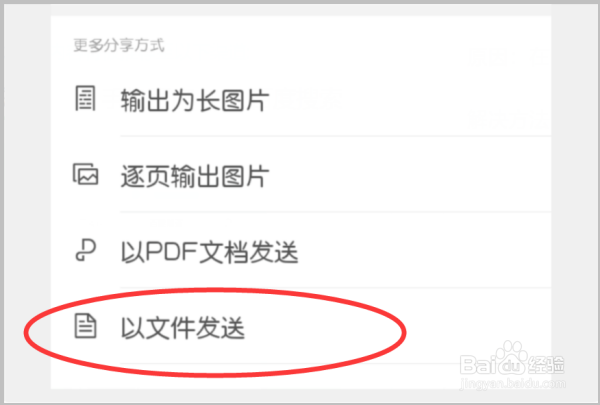This screenshot has width=600, height=405.
Task: Tap blank row area right of 逐页输出图片
Action: (411, 176)
